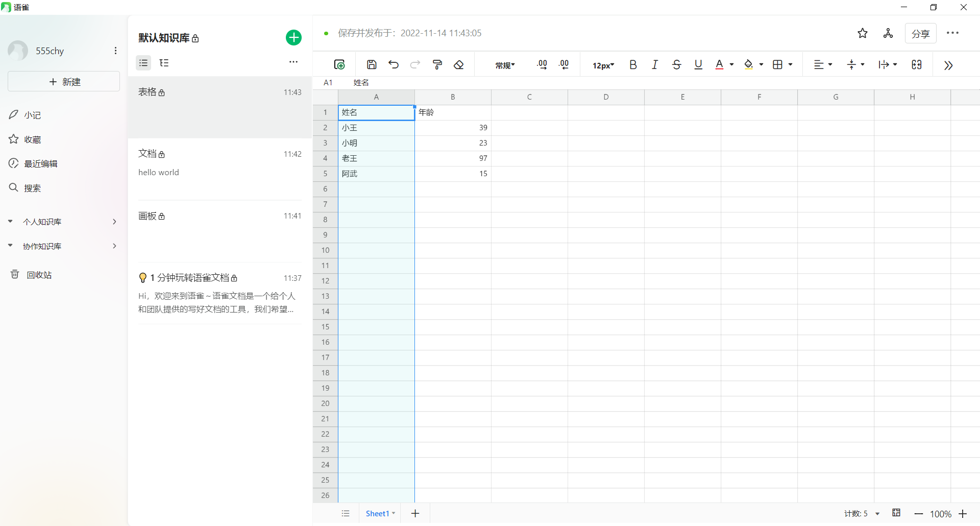Click chevron right of 协作知识库
The width and height of the screenshot is (980, 526).
coord(114,246)
